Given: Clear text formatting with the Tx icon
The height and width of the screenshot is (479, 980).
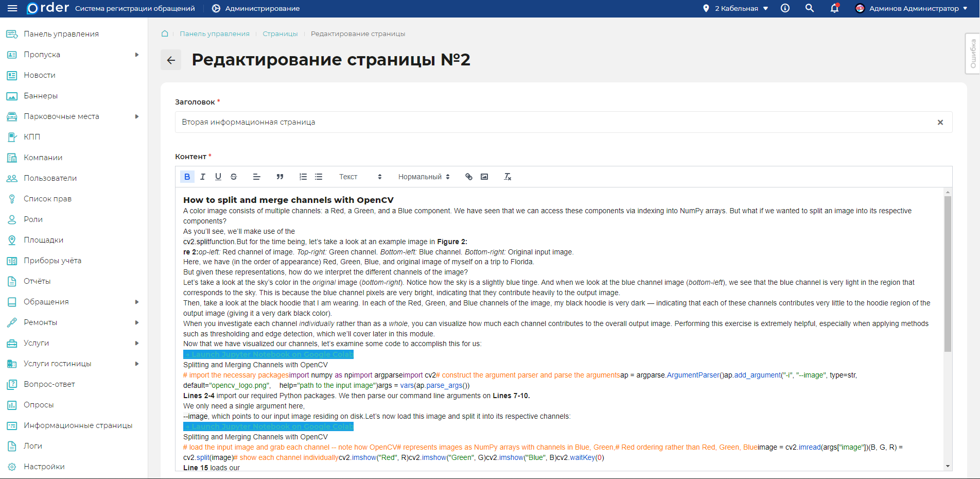Looking at the screenshot, I should 507,176.
